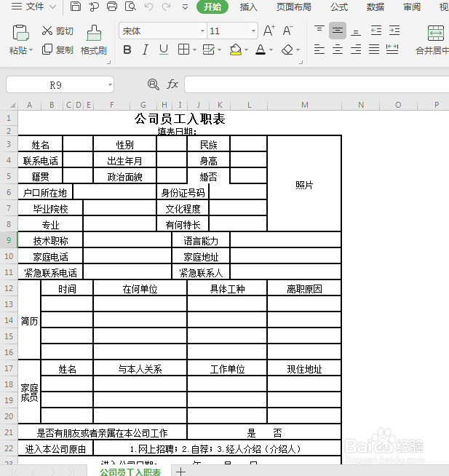Click the distributed alignment icon
Viewport: 449px width, 476px height.
392,49
